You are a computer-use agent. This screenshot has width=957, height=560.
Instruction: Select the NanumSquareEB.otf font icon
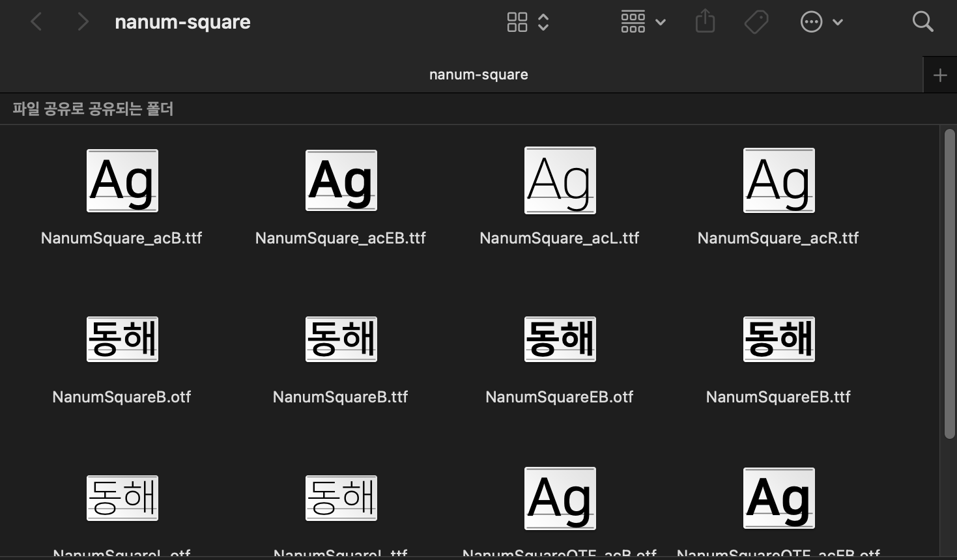[x=560, y=339]
